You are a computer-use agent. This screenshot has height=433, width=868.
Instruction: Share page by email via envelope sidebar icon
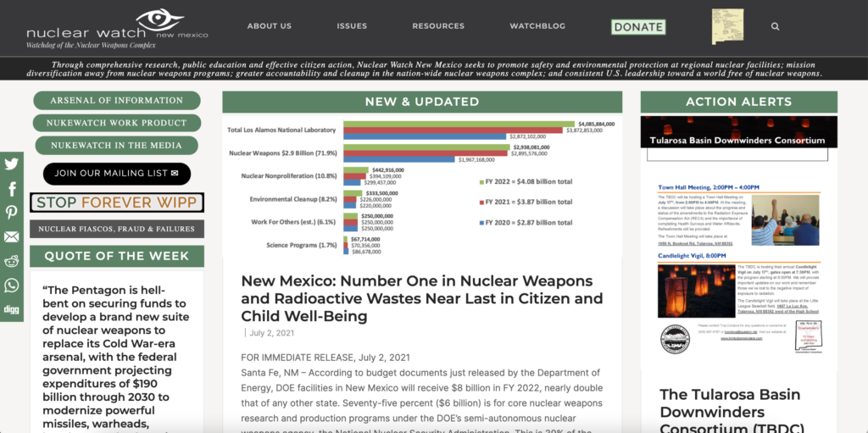[12, 237]
